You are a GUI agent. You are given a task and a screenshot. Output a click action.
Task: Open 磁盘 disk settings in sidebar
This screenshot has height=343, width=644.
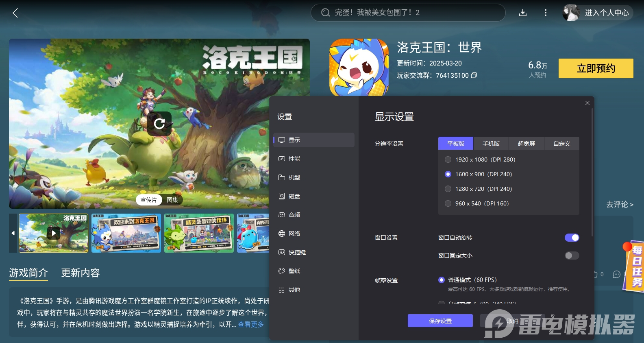(314, 196)
